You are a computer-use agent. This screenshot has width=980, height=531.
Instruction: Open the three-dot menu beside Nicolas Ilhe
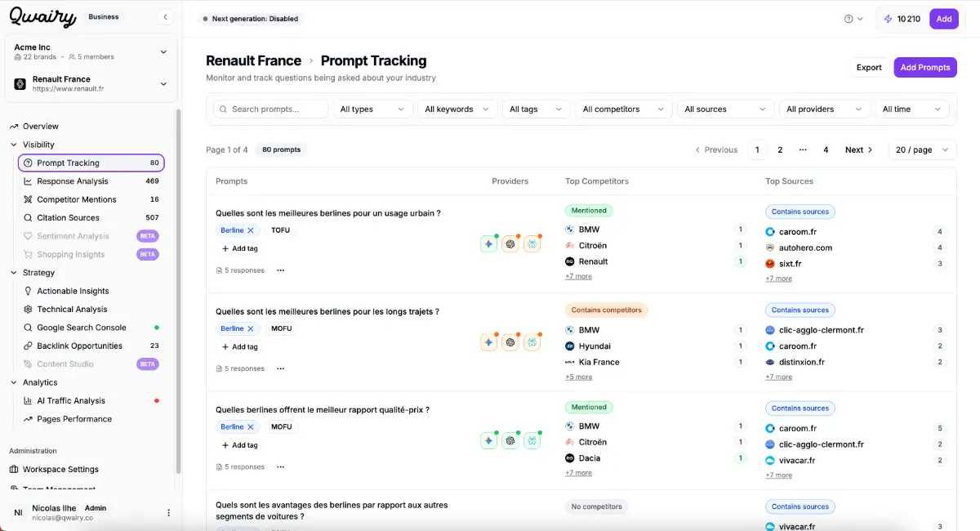(169, 513)
